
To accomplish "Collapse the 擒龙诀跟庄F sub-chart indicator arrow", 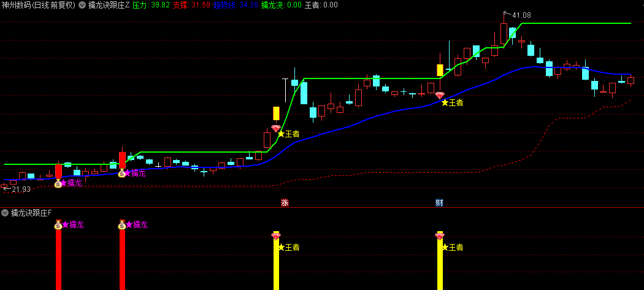I will 5,213.
